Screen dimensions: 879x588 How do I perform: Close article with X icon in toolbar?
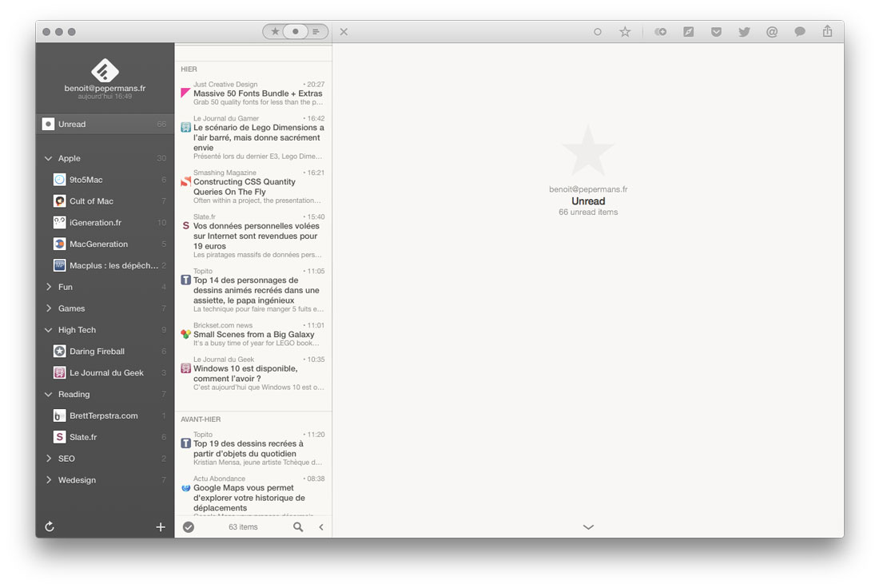[344, 32]
